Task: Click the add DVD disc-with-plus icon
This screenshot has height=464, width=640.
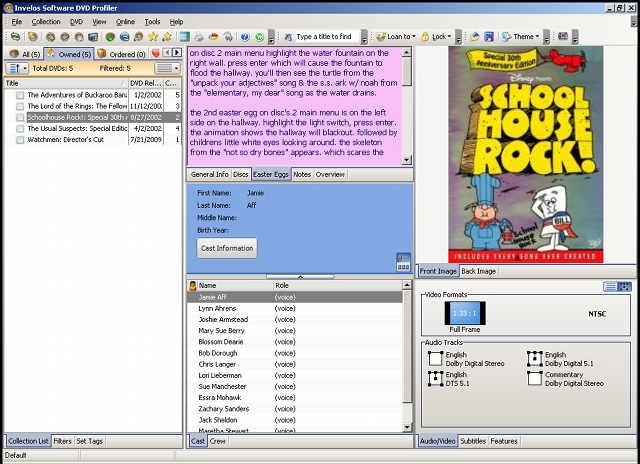Action: pos(51,37)
